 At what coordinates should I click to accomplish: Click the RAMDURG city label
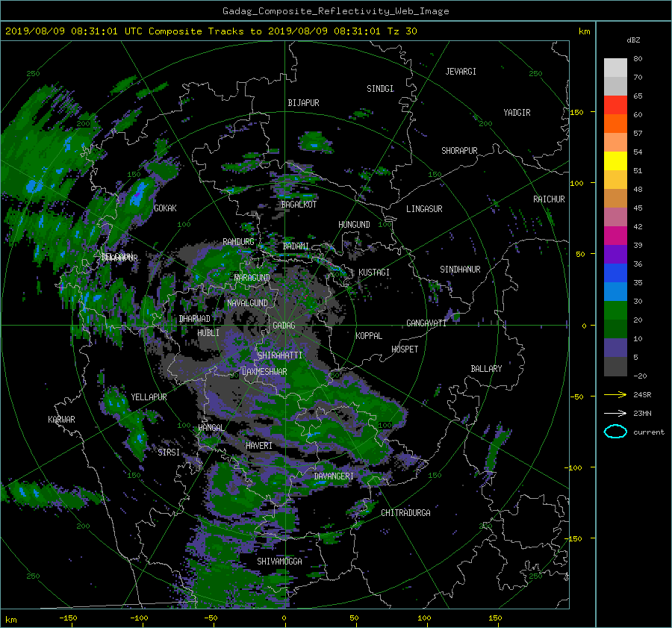click(238, 242)
